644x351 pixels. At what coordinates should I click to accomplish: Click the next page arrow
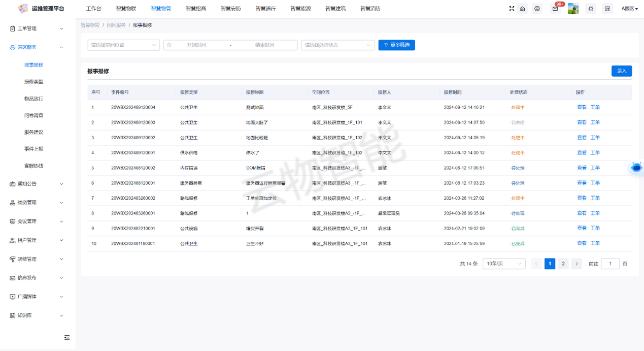[577, 264]
